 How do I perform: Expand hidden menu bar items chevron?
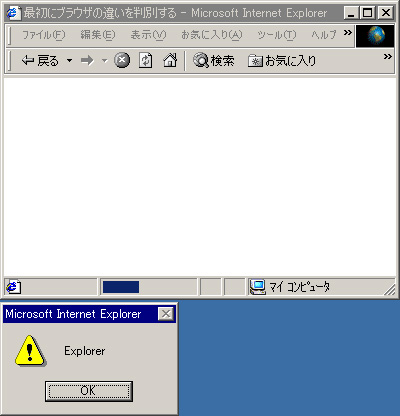click(348, 32)
